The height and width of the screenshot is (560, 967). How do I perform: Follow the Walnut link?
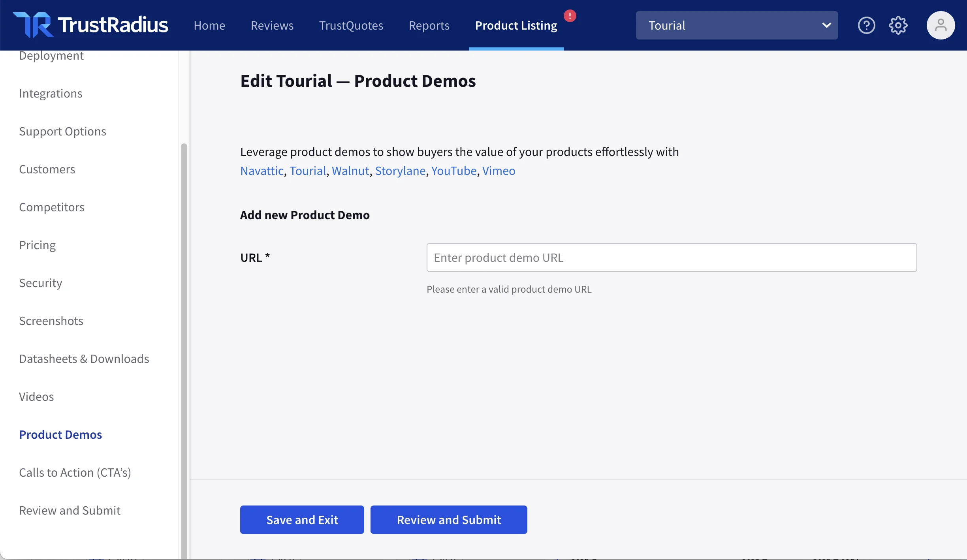(x=350, y=171)
